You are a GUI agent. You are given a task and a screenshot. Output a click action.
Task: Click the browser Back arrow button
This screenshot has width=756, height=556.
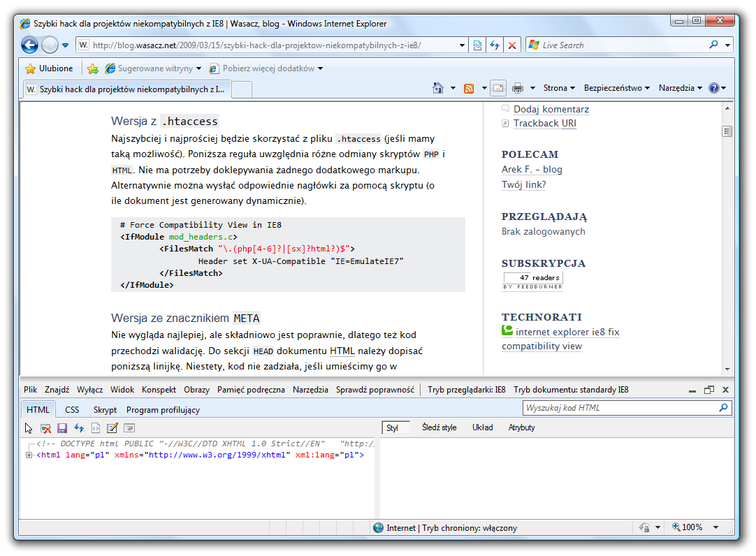[30, 45]
